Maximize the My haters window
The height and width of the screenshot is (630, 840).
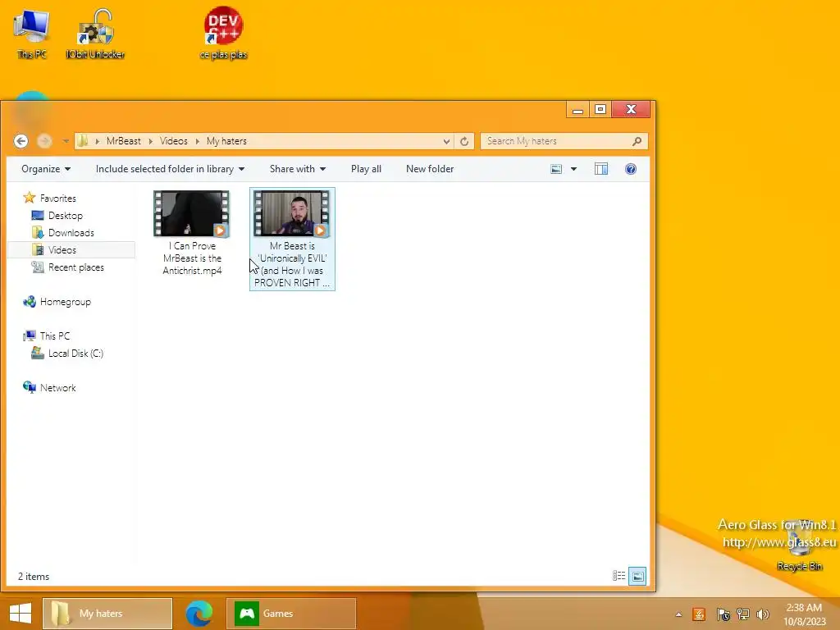click(600, 110)
